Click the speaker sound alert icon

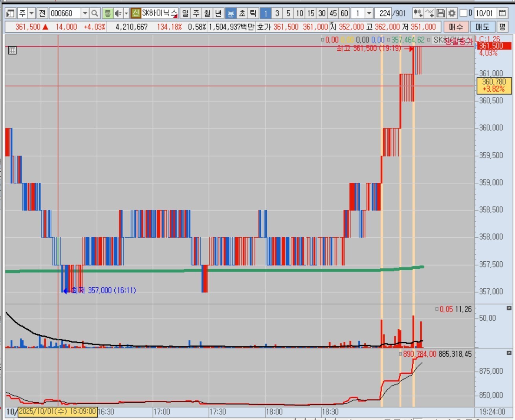(117, 13)
